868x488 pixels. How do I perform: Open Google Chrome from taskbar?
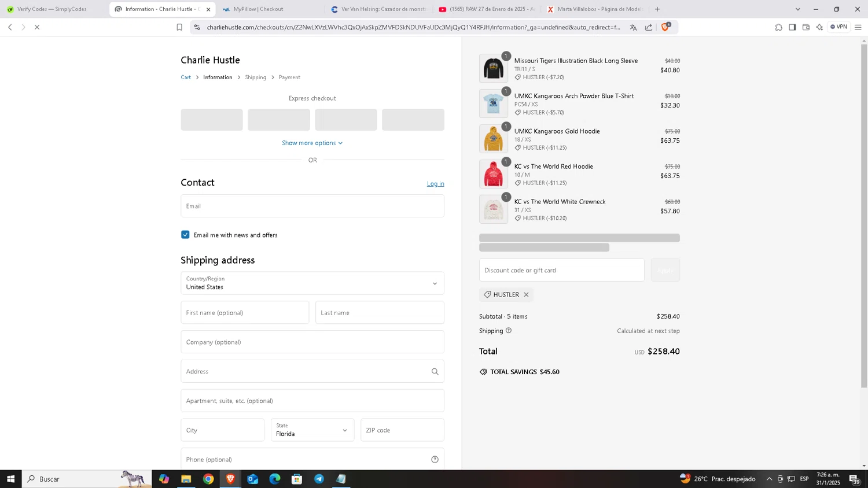(x=208, y=479)
